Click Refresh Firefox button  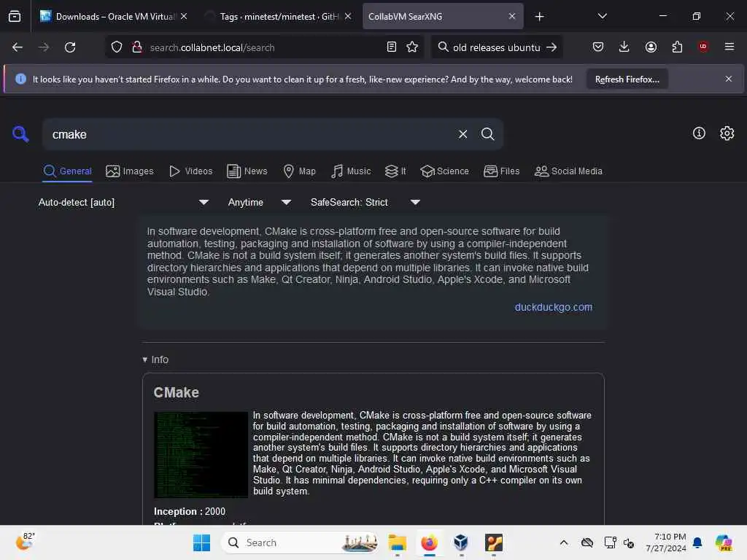point(627,79)
